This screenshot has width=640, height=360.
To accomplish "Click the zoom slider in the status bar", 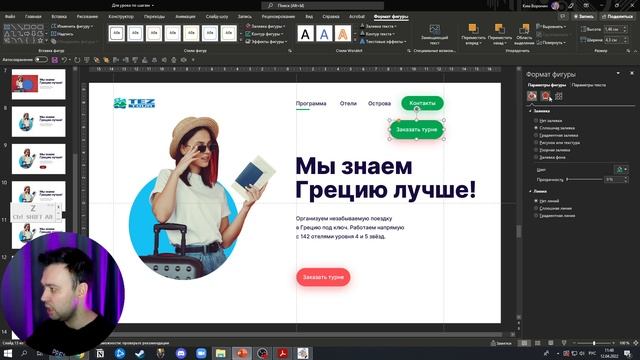I will 593,343.
